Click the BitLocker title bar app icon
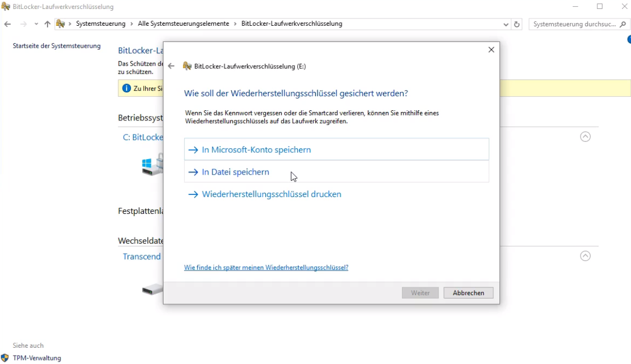The image size is (631, 364). (6, 7)
